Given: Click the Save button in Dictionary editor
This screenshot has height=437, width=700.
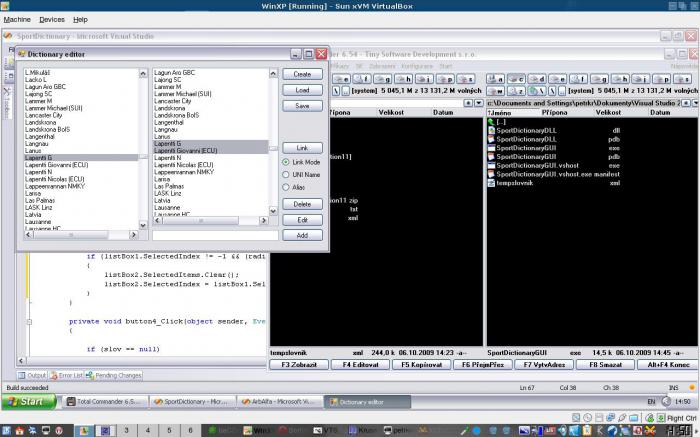Looking at the screenshot, I should [302, 106].
